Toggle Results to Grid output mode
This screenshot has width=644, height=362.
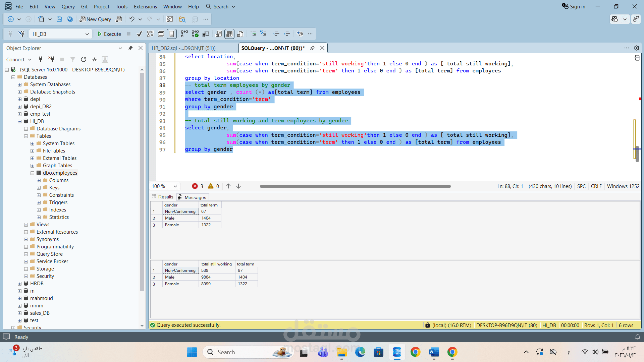click(x=229, y=34)
